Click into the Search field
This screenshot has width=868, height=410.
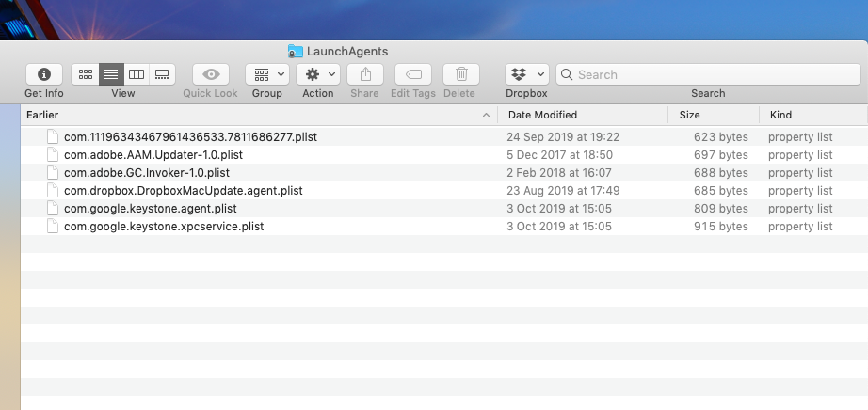[708, 74]
